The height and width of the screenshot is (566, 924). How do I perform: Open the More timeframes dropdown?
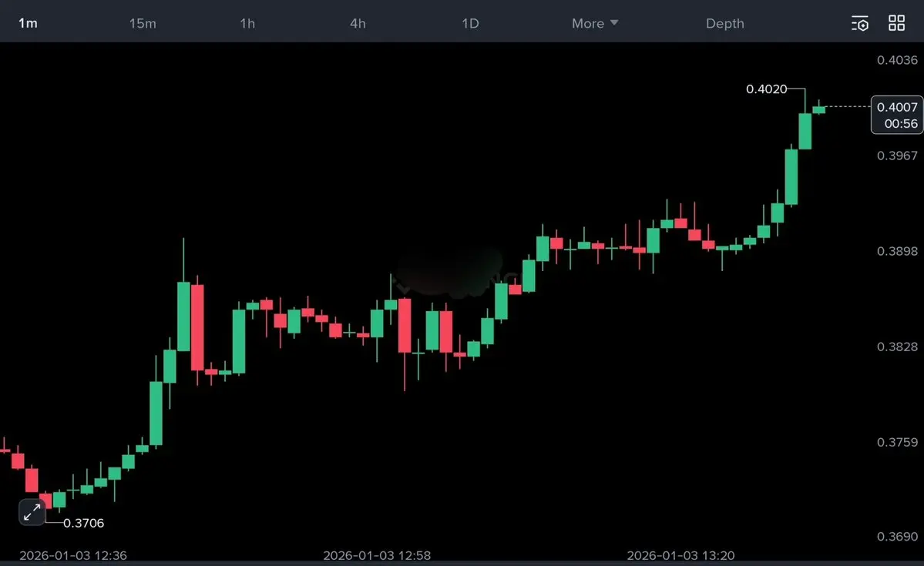click(595, 24)
